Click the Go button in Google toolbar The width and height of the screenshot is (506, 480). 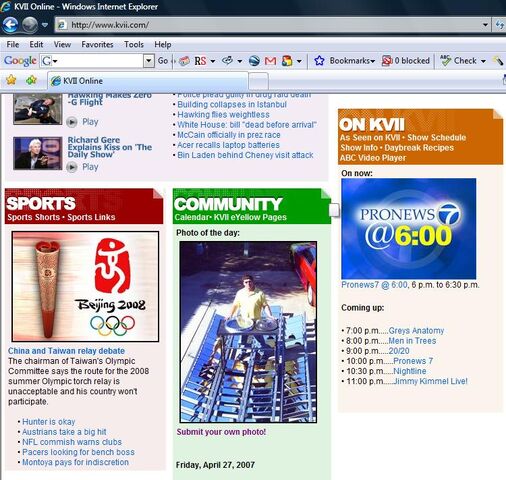[163, 61]
